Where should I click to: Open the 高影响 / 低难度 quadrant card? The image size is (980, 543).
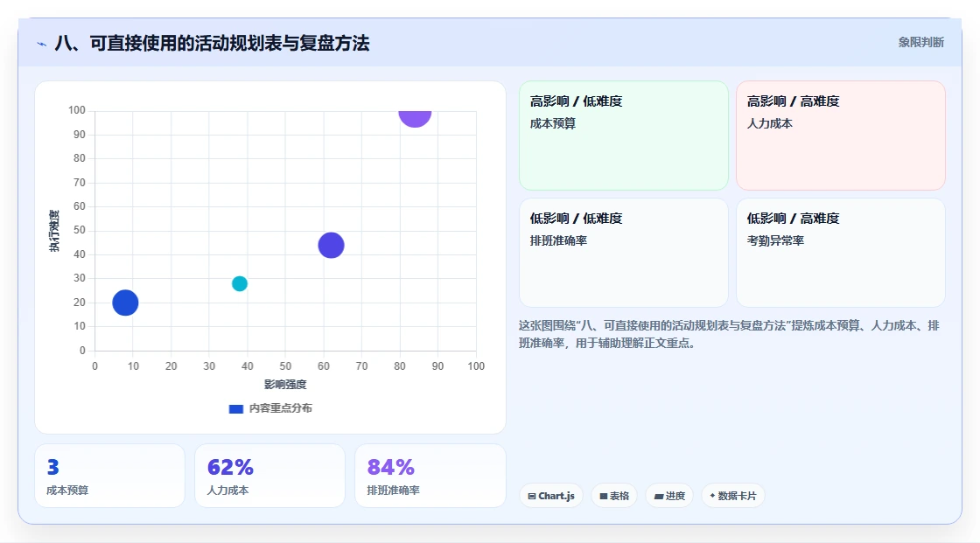pyautogui.click(x=624, y=136)
